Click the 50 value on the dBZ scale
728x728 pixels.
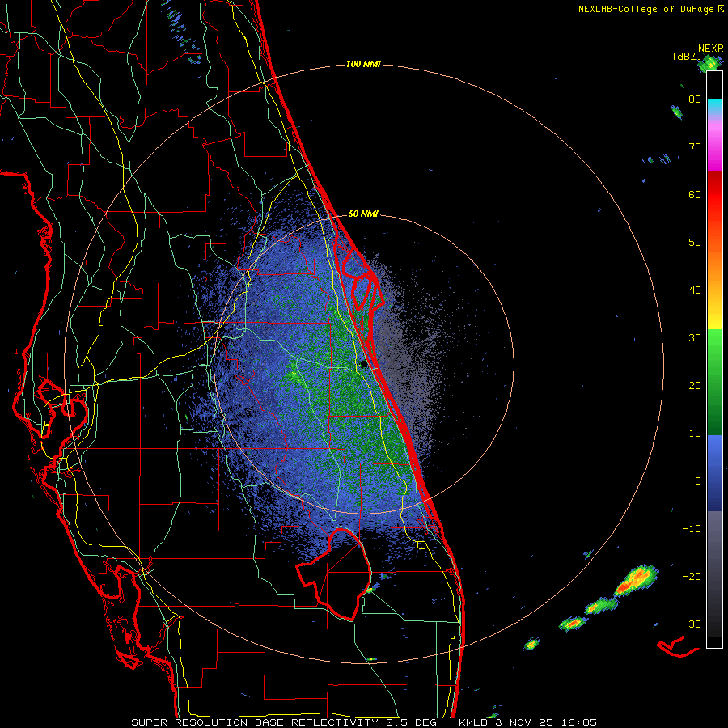(695, 243)
